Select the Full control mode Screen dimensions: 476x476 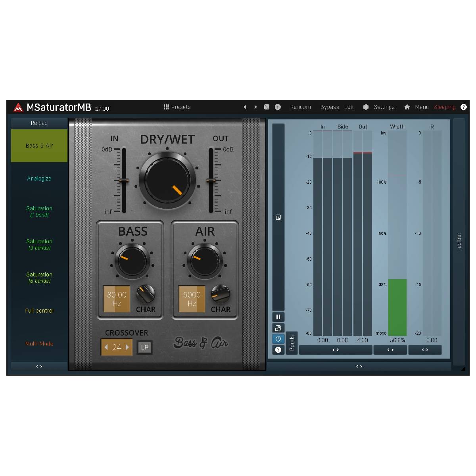pyautogui.click(x=39, y=311)
